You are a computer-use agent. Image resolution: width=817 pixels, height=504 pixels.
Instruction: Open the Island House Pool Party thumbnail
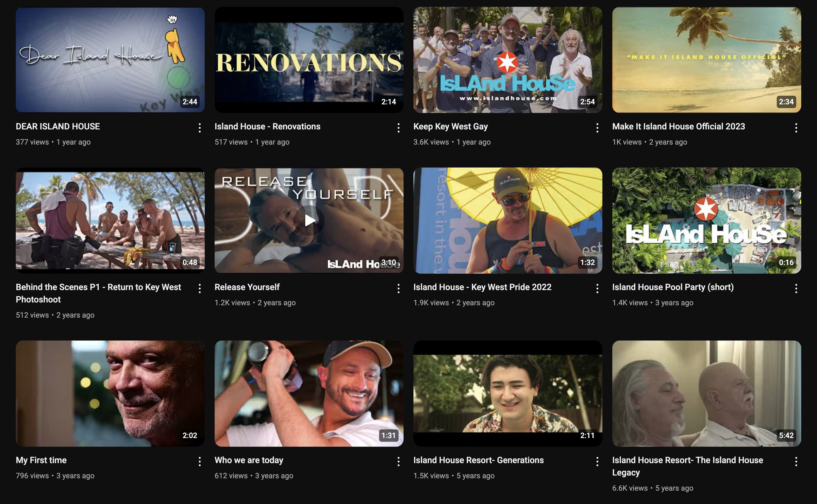(x=706, y=220)
